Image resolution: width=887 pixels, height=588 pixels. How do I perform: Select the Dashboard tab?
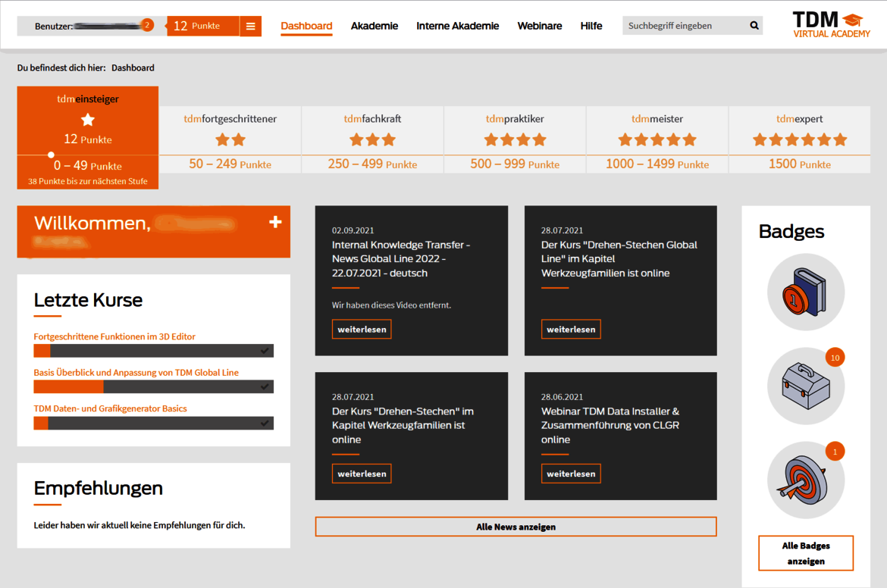pos(306,26)
